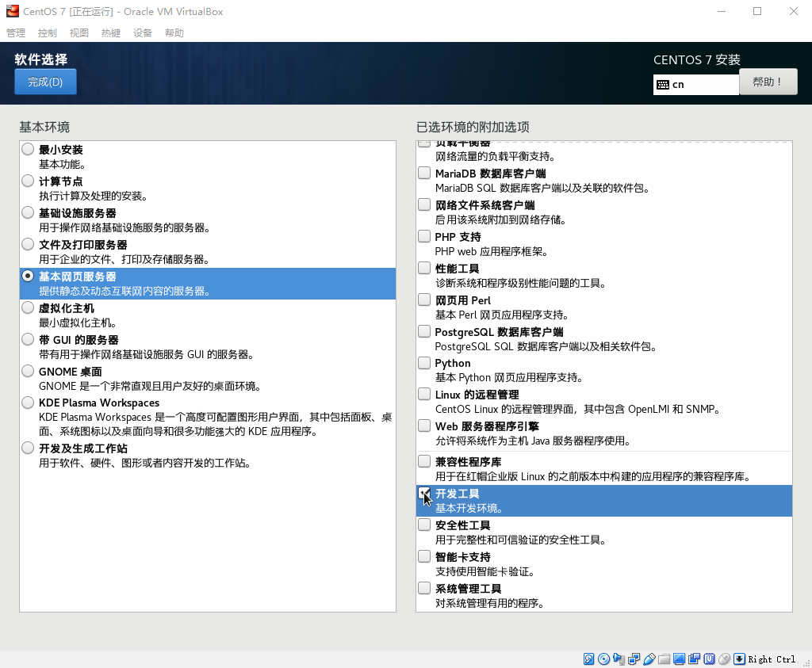
Task: Select 开发及生成工作站 radio button
Action: 28,448
